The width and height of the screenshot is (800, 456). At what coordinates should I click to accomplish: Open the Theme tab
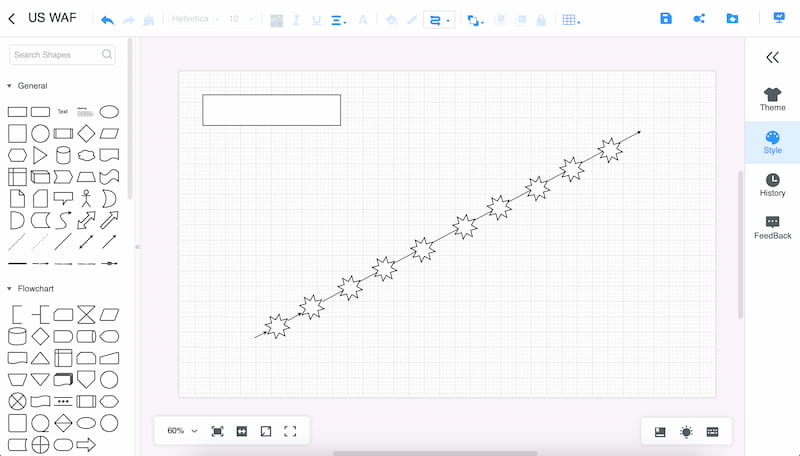click(x=772, y=99)
